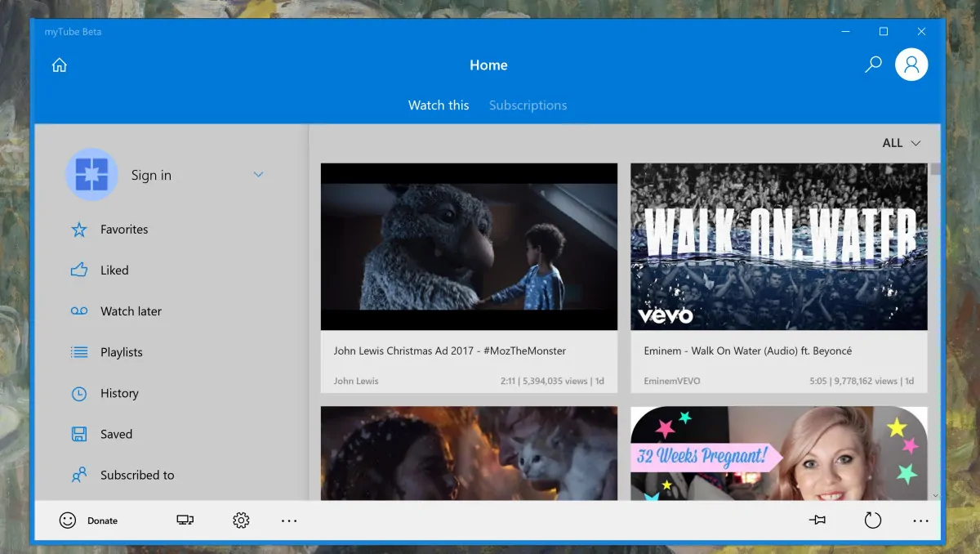Maximize the myTube Beta window
This screenshot has width=980, height=554.
883,32
